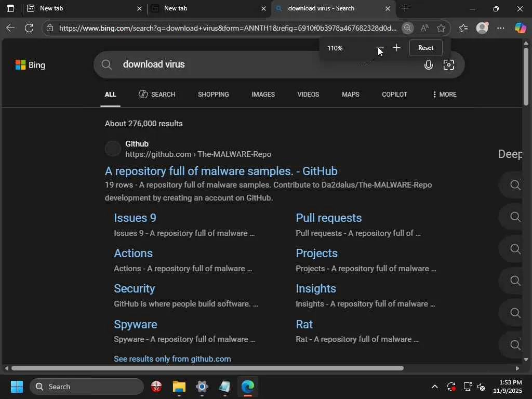The height and width of the screenshot is (399, 532).
Task: Click the network tray icon
Action: [468, 387]
